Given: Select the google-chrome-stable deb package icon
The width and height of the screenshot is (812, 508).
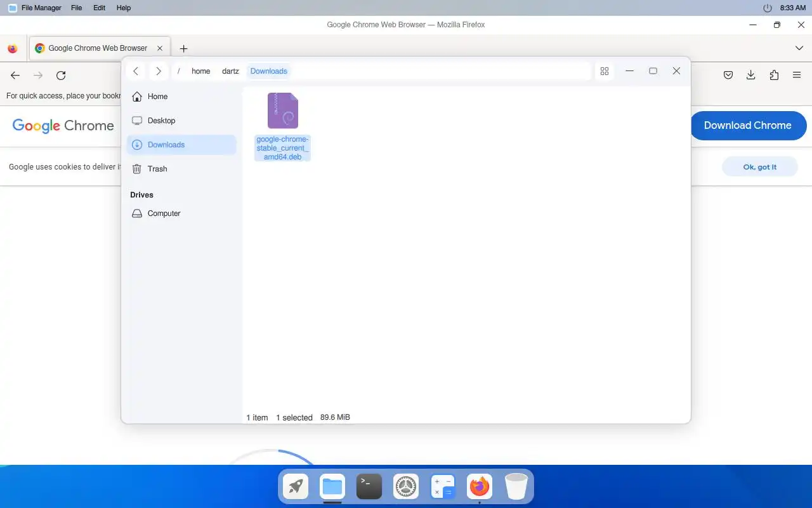Looking at the screenshot, I should pyautogui.click(x=283, y=111).
